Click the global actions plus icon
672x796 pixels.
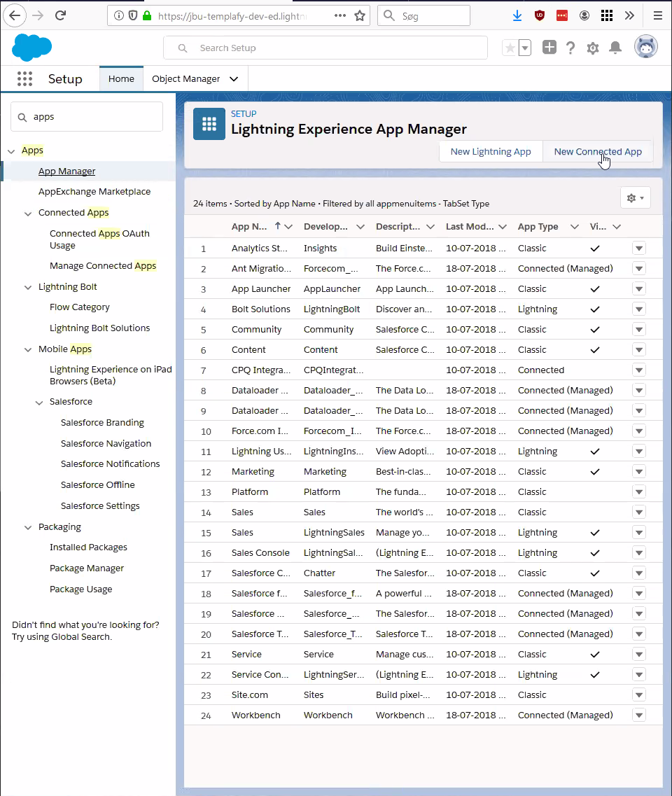pyautogui.click(x=549, y=48)
